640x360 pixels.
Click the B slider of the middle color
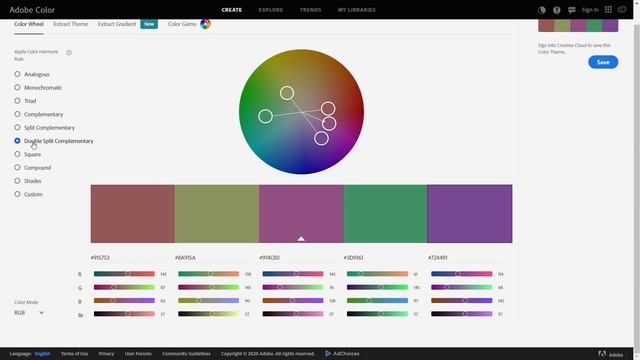pyautogui.click(x=293, y=300)
